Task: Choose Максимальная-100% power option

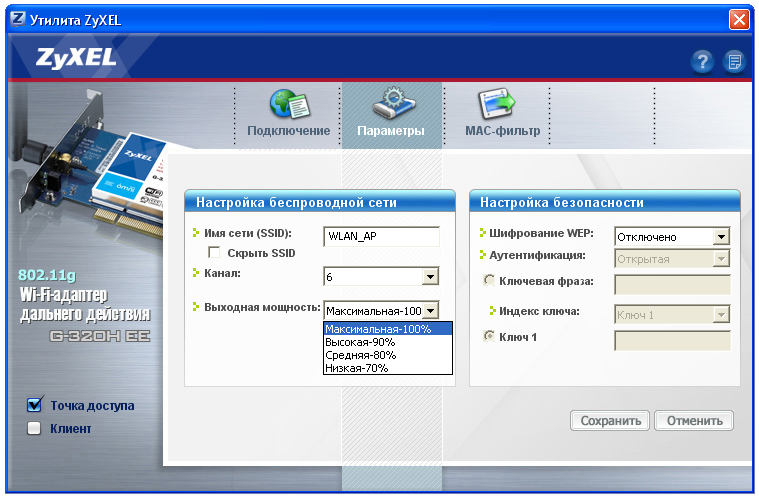Action: (388, 329)
